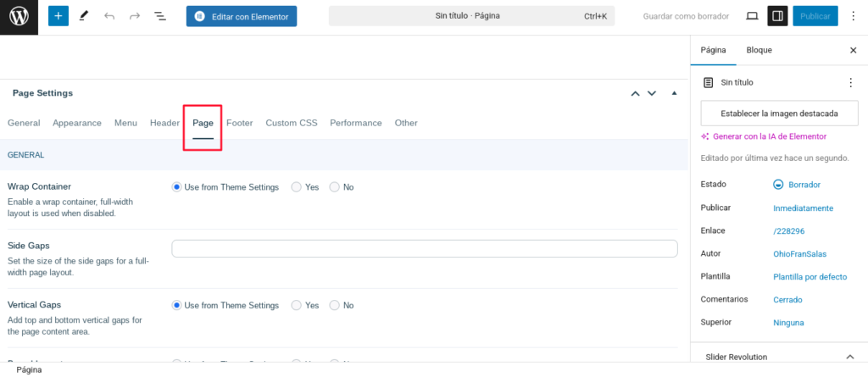Move Page Settings panel up

coord(636,93)
